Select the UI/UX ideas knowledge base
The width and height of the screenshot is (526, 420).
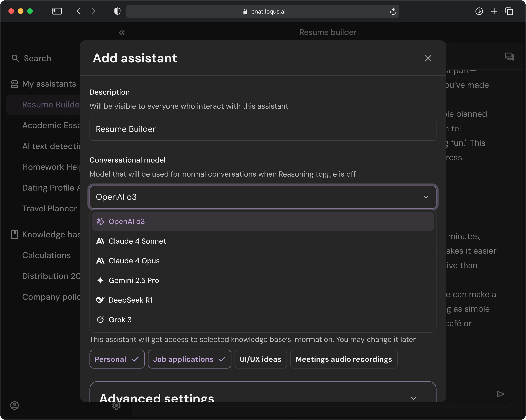261,359
